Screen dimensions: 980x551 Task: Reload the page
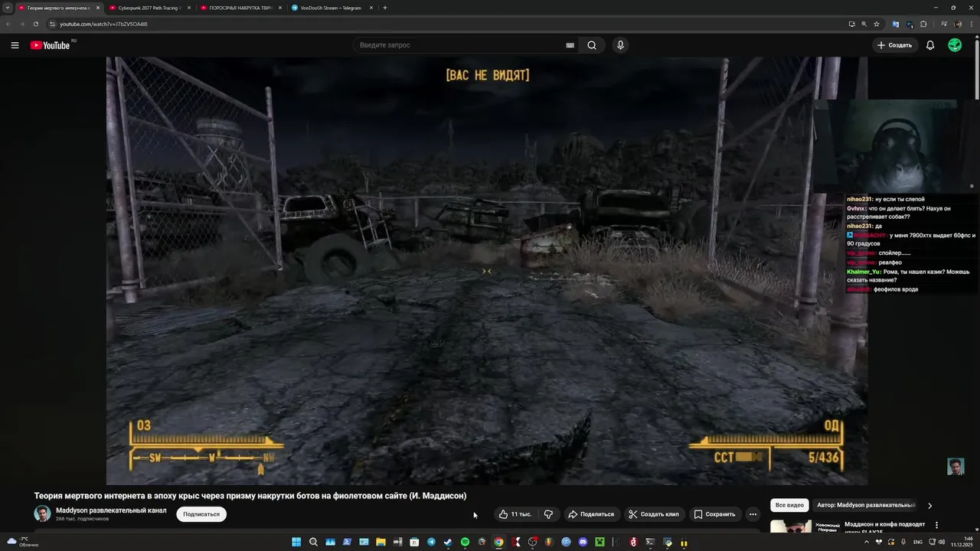[x=35, y=24]
